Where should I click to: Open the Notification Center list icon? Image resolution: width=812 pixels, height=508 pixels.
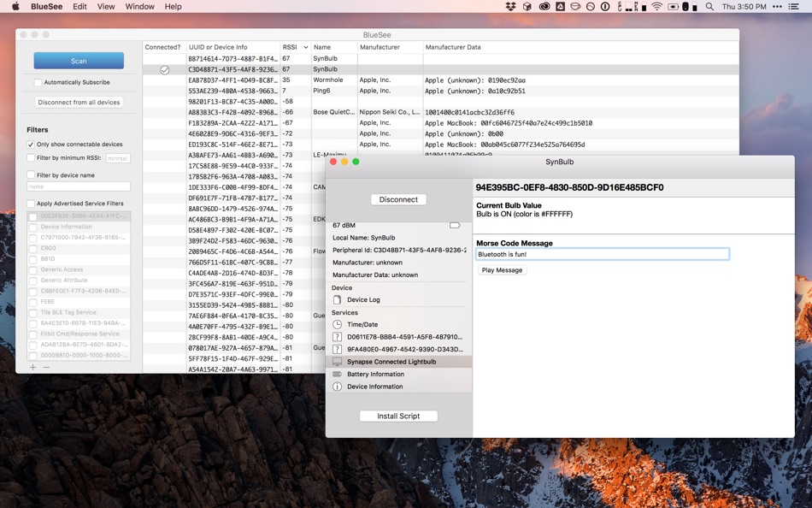pos(793,7)
